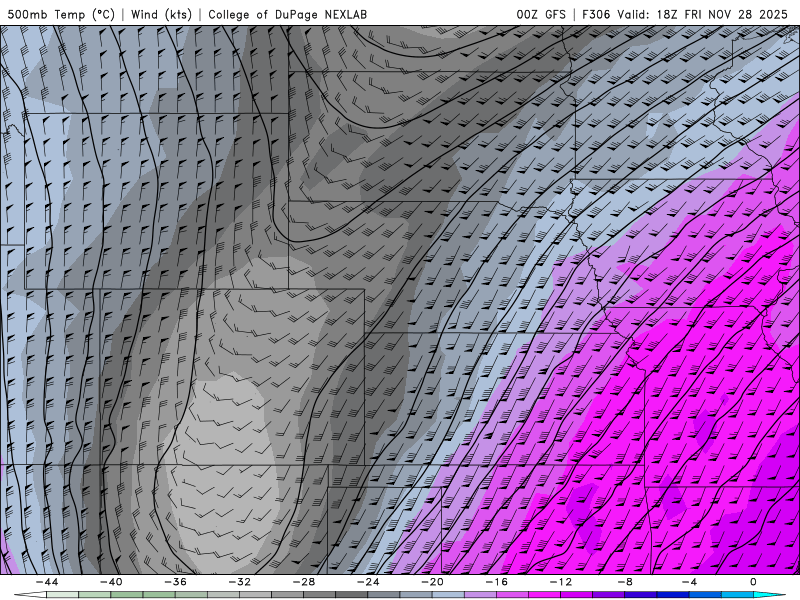Image resolution: width=800 pixels, height=600 pixels.
Task: Click the -20 colorbar label
Action: 432,582
